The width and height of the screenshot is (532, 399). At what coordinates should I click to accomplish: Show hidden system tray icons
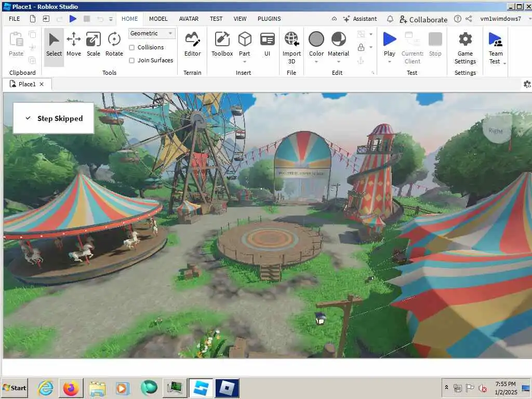[x=446, y=387]
